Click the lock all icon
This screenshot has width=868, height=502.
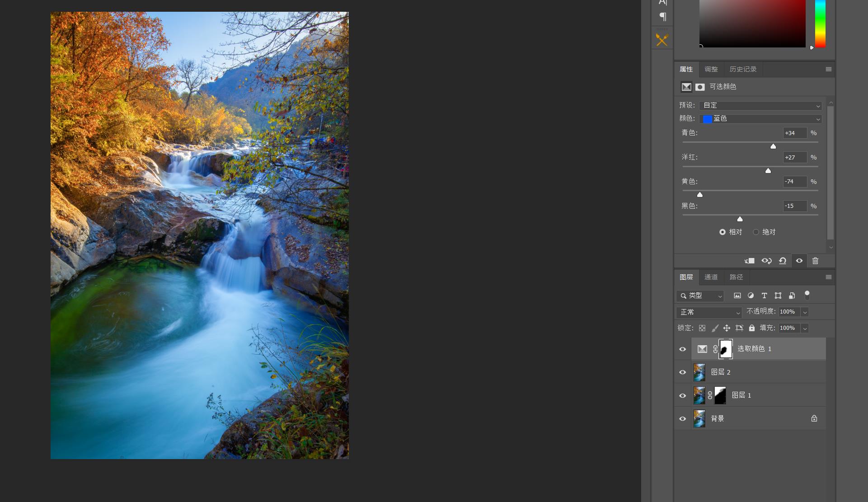752,328
